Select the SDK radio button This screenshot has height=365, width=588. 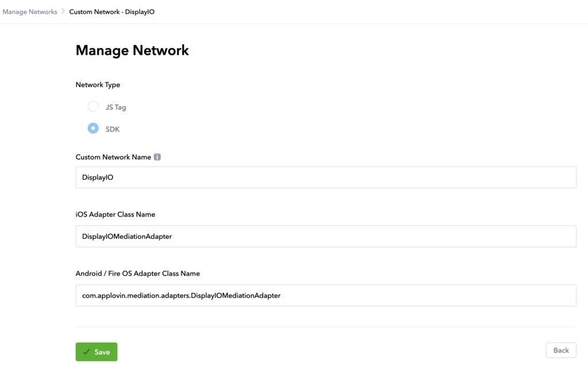[93, 128]
